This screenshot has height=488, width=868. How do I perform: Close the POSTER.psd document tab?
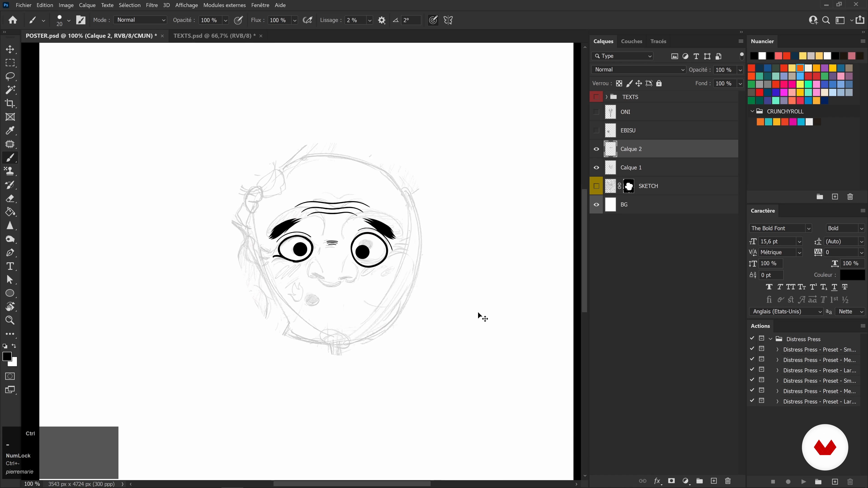(163, 36)
